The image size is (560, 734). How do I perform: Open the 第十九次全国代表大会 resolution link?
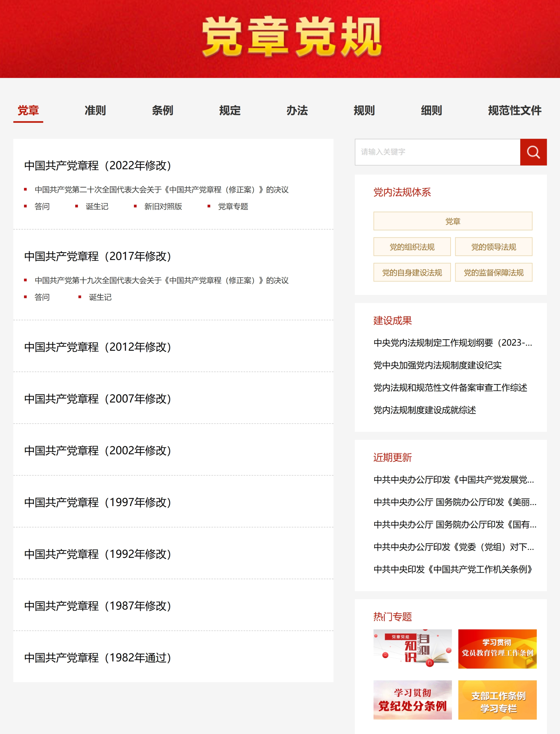click(162, 280)
